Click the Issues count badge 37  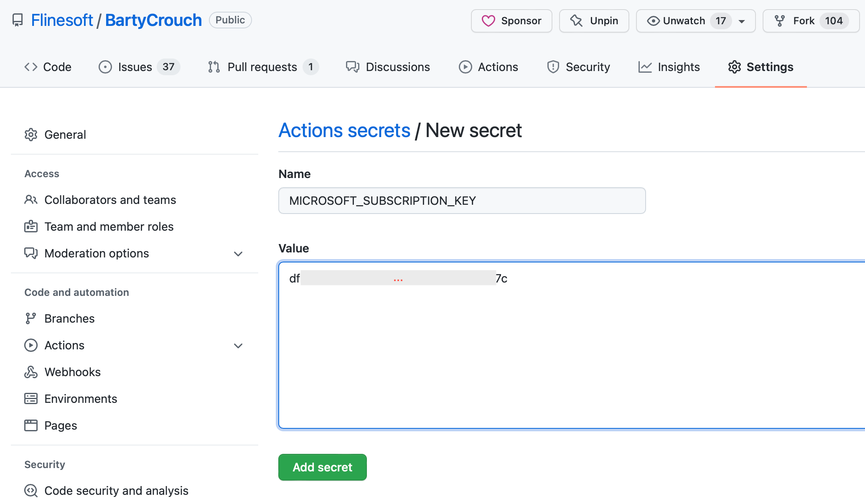click(x=168, y=67)
